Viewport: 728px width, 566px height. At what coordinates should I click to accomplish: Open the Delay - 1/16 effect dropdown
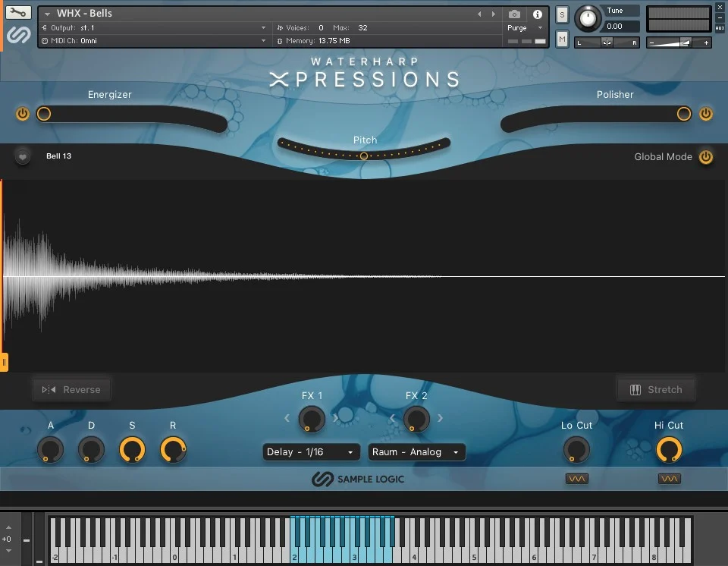[x=311, y=451]
